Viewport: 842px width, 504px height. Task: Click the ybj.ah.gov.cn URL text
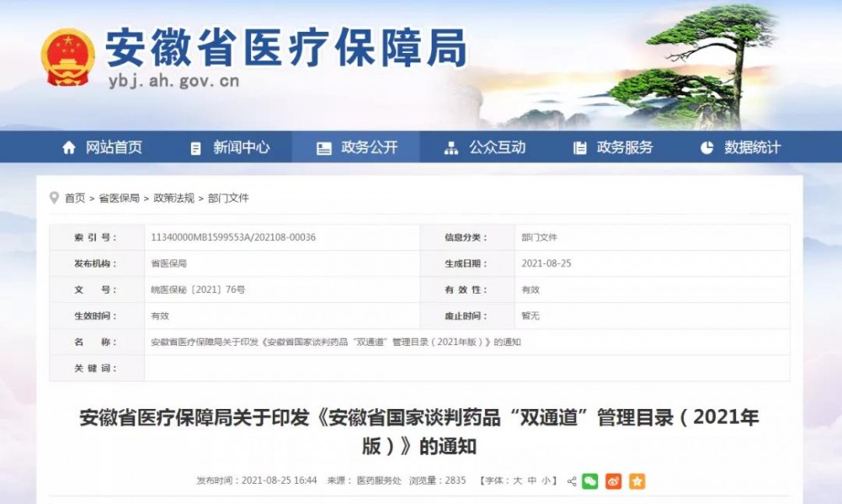(173, 81)
